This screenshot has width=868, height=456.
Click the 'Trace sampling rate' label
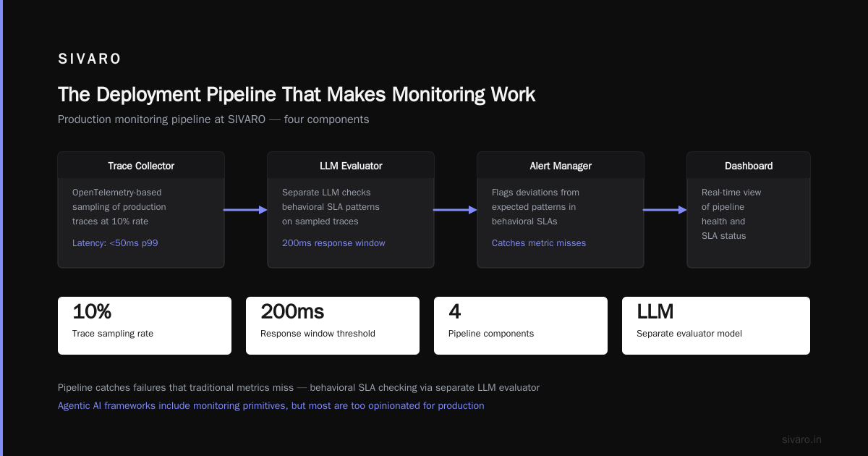113,334
